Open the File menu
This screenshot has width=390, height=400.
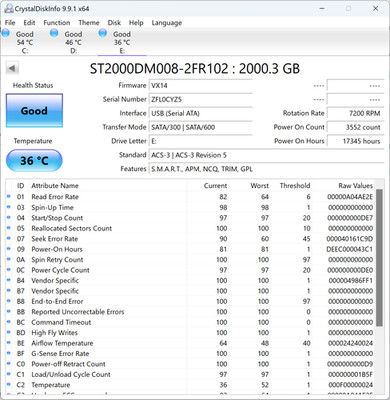[10, 23]
